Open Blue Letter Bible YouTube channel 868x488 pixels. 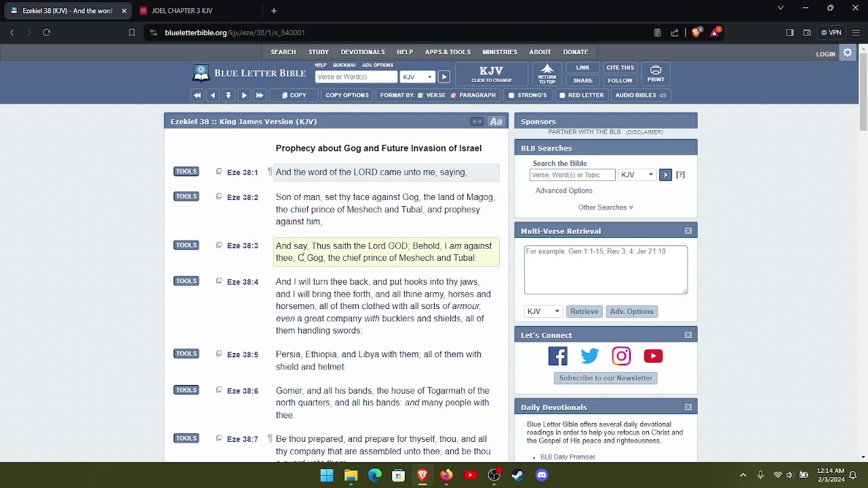[x=653, y=356]
